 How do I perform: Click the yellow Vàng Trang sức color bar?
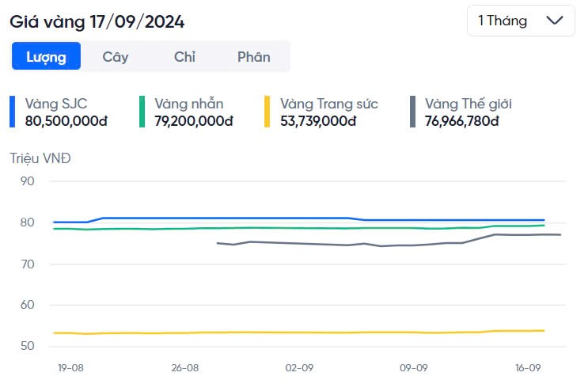267,112
